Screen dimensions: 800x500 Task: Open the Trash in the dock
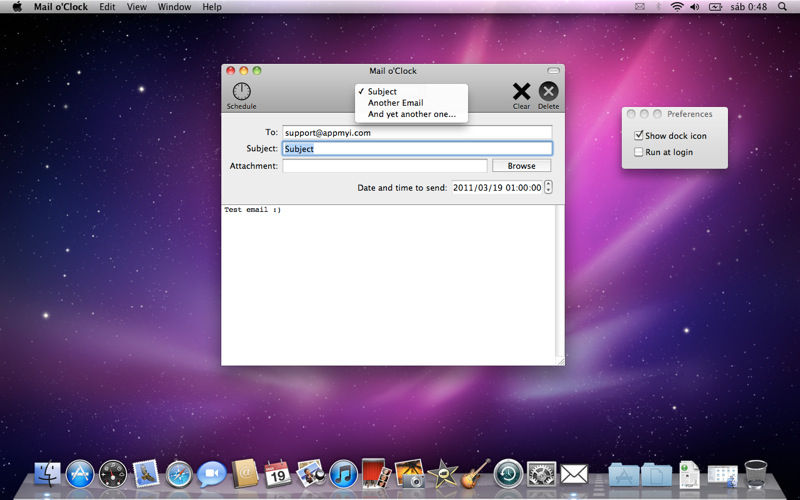pos(756,474)
